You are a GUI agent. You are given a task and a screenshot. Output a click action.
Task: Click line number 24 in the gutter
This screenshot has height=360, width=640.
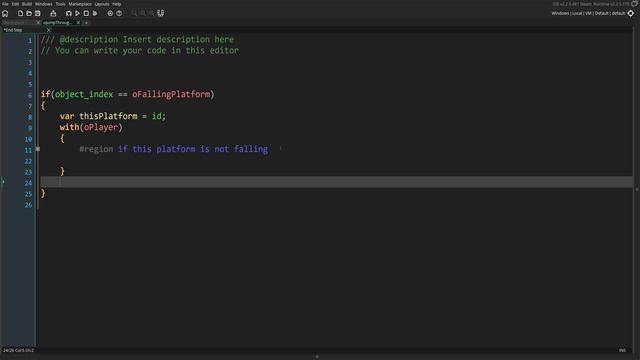tap(28, 183)
